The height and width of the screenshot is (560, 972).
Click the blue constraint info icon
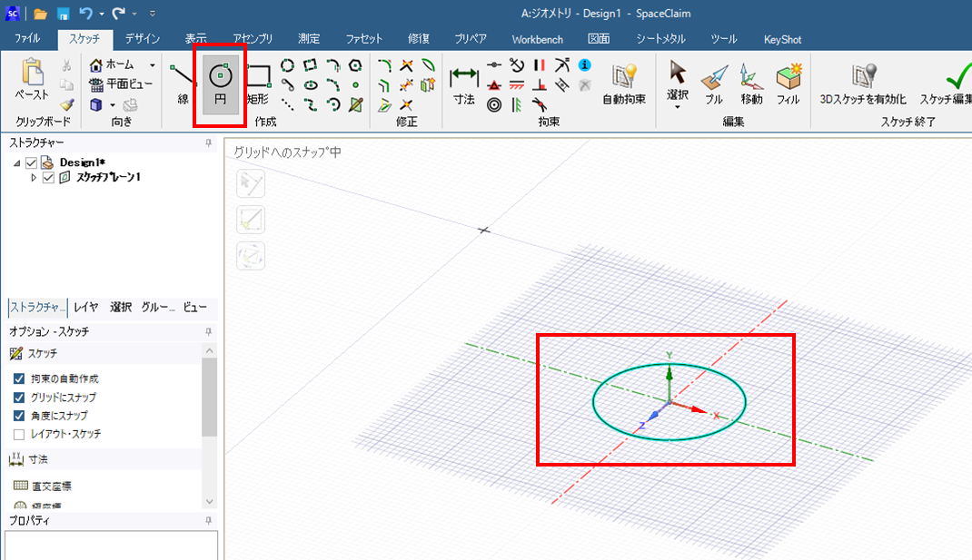click(x=584, y=65)
